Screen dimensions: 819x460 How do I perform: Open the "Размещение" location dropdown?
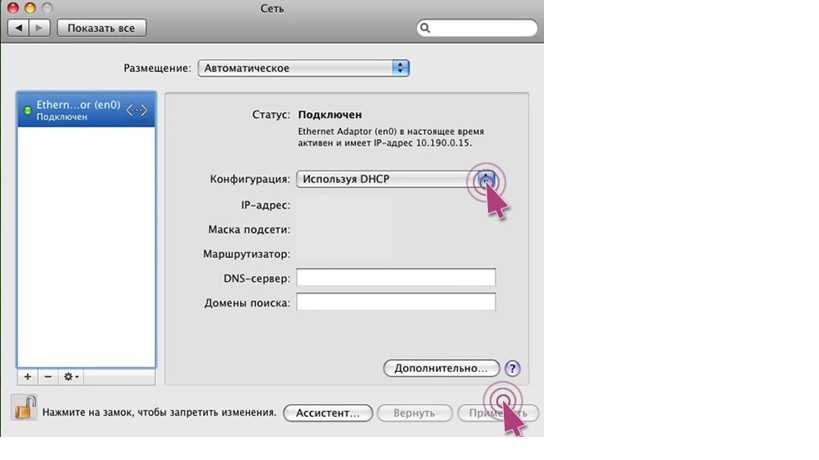pos(303,68)
